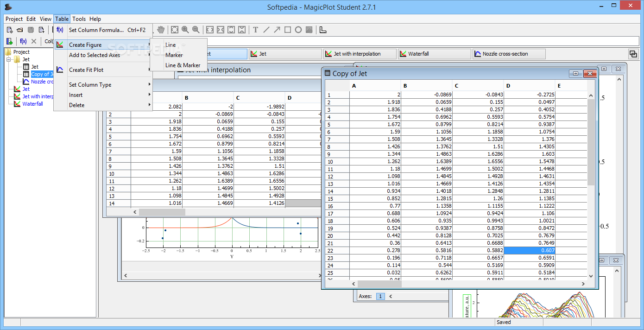The width and height of the screenshot is (644, 330).
Task: Select Waterfall figure in project tree
Action: 32,104
